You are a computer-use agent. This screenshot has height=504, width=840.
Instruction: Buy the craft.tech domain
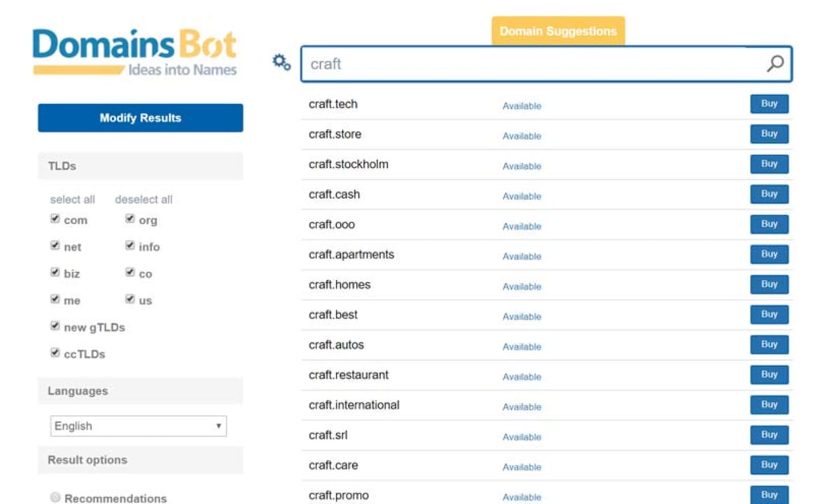click(769, 104)
